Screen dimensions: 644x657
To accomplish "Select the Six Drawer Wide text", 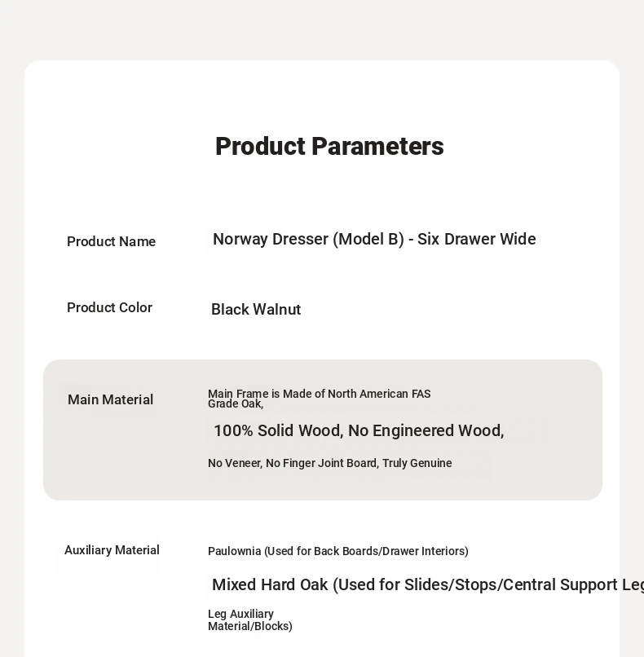I will (x=476, y=240).
